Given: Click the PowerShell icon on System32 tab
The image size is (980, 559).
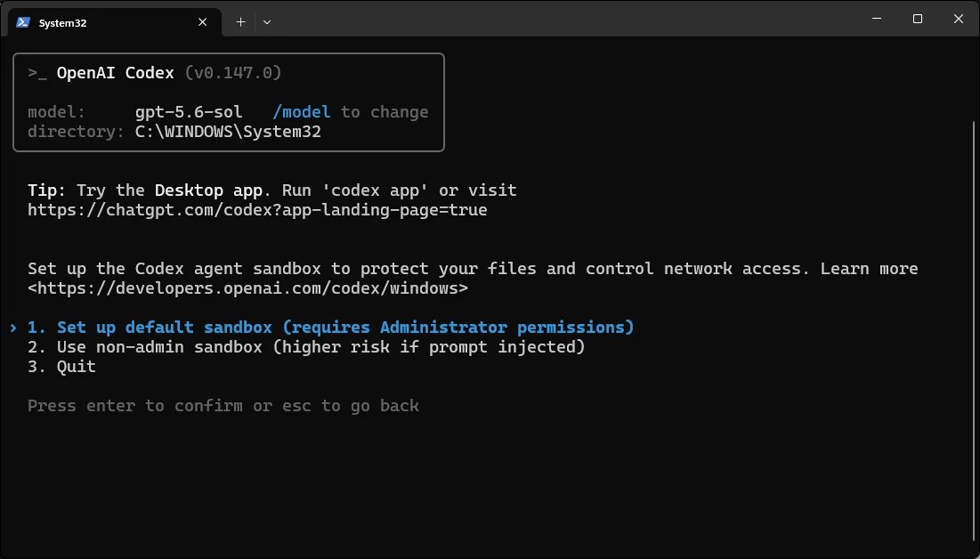Looking at the screenshot, I should tap(23, 22).
